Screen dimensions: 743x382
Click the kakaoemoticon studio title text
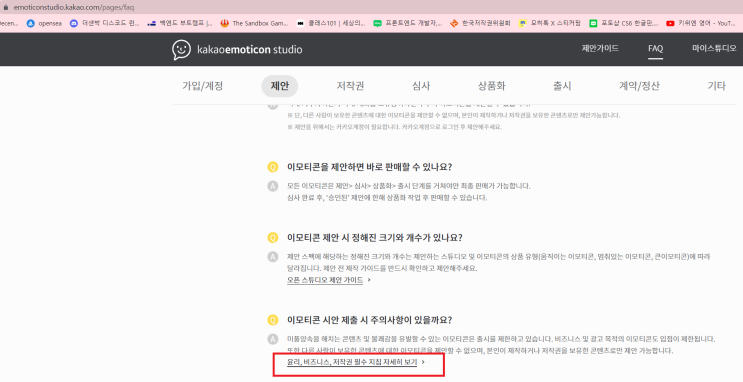point(250,50)
